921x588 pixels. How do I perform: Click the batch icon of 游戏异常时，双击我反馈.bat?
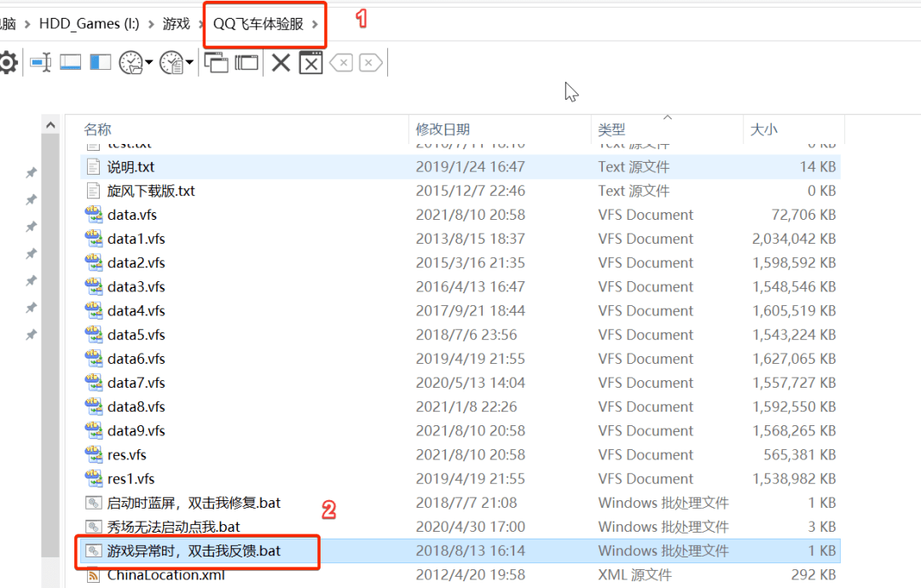tap(94, 551)
